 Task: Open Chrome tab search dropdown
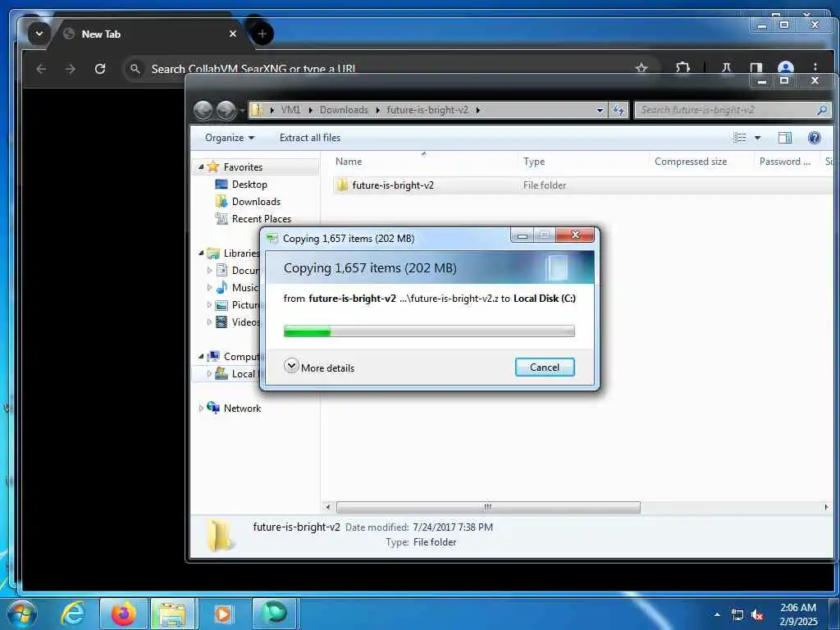pyautogui.click(x=39, y=33)
